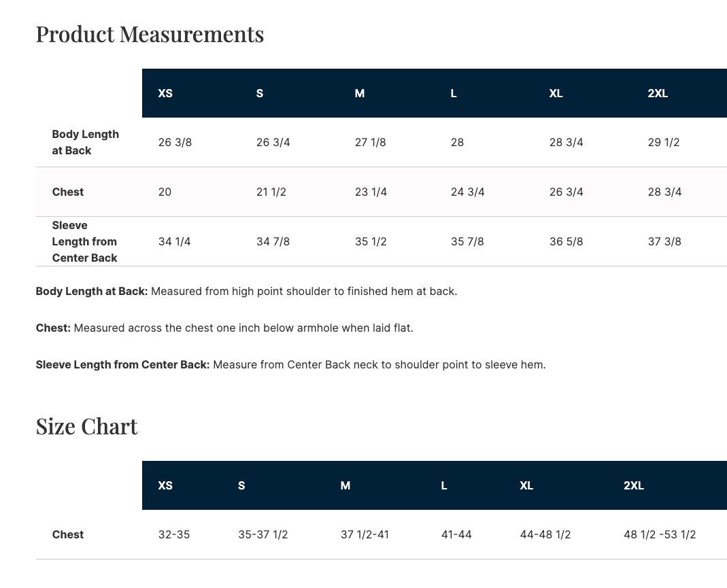
Task: Select the 2XL header in Product Measurements table
Action: coord(658,93)
